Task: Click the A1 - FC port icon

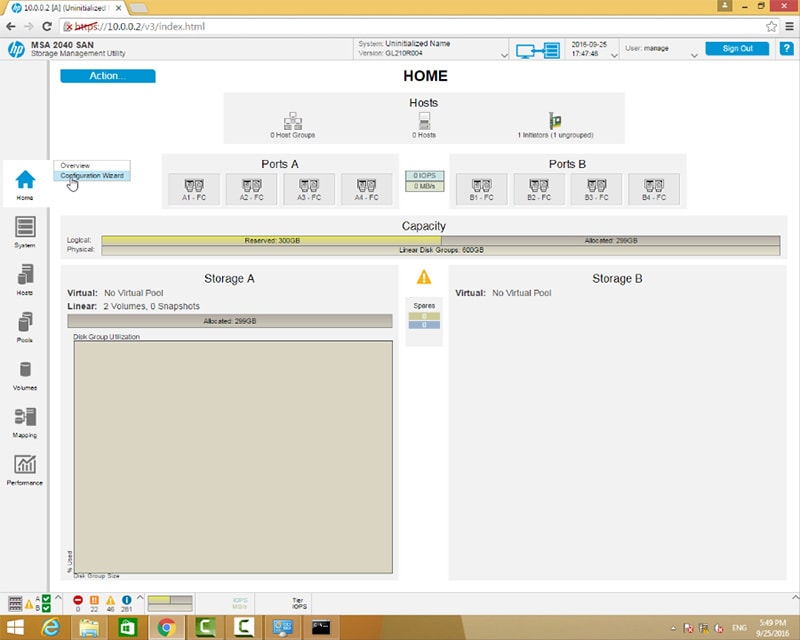Action: click(x=194, y=186)
